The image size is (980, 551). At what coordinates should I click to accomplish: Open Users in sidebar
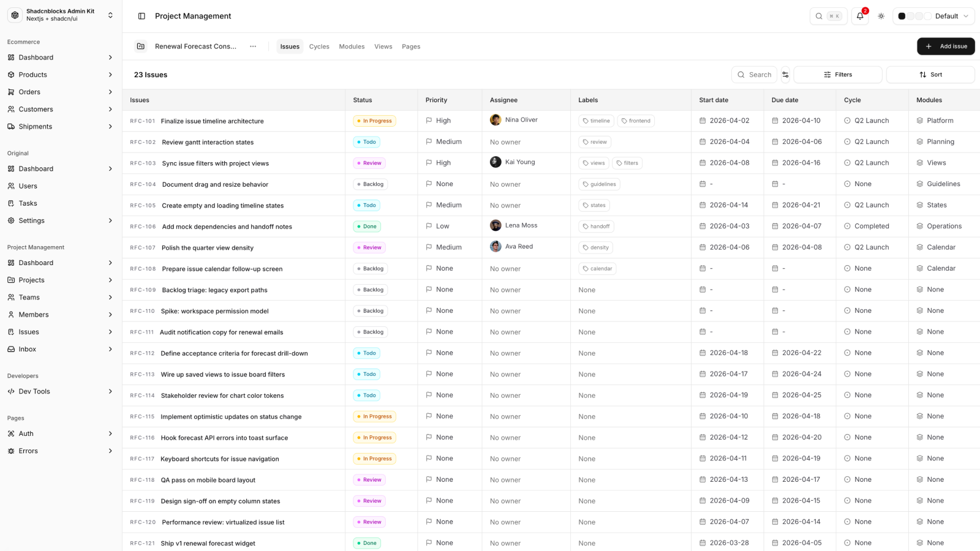[61, 186]
